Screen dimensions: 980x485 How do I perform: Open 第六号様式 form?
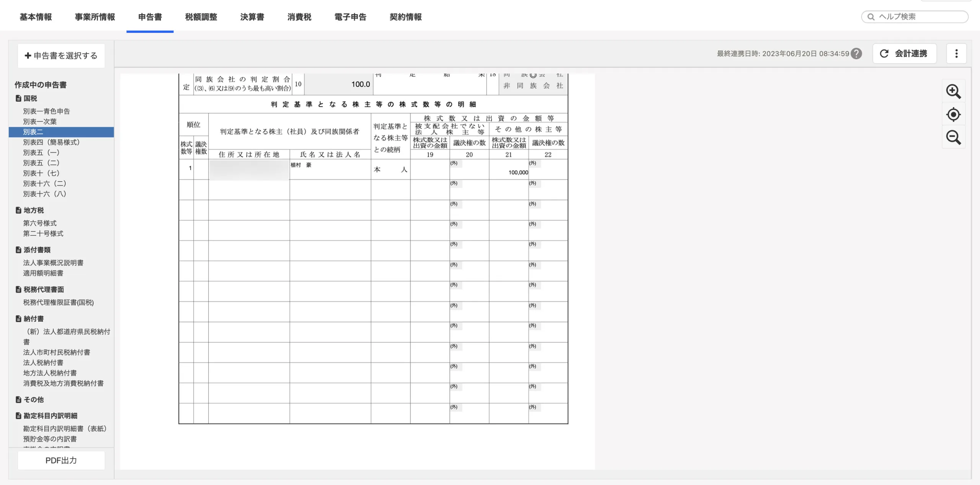[40, 223]
